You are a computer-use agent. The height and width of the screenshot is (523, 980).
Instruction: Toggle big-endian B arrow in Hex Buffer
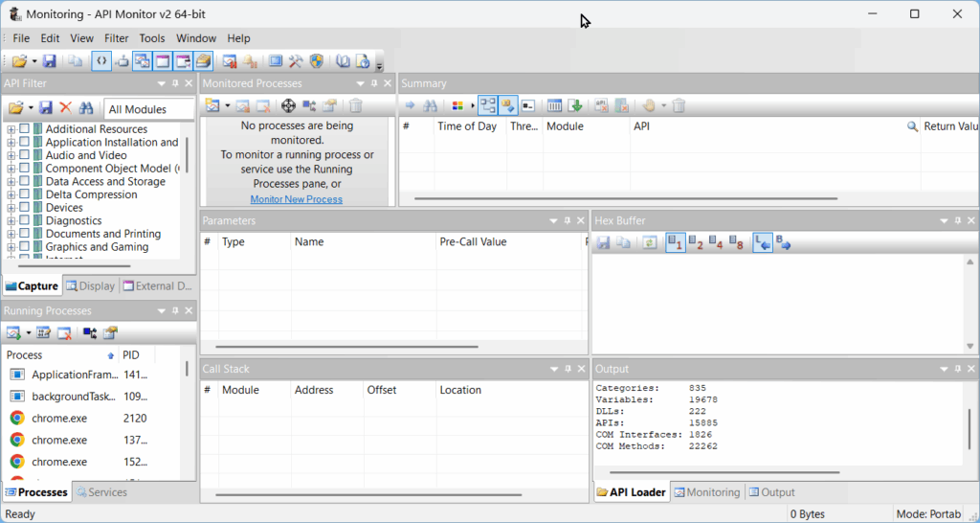[783, 242]
